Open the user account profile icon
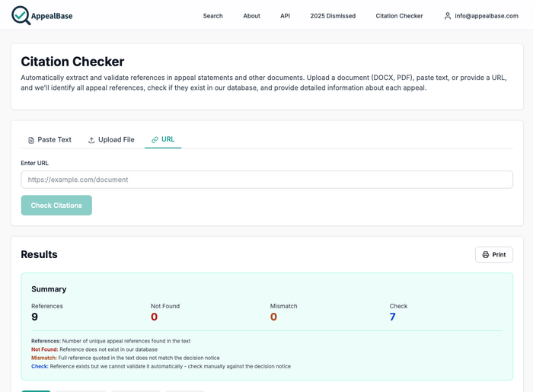 (x=448, y=16)
